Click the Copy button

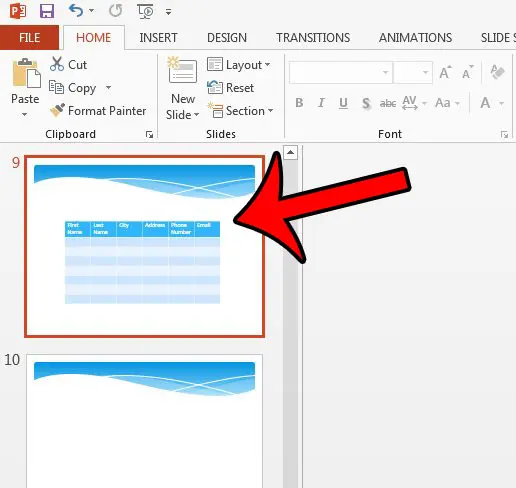coord(73,88)
